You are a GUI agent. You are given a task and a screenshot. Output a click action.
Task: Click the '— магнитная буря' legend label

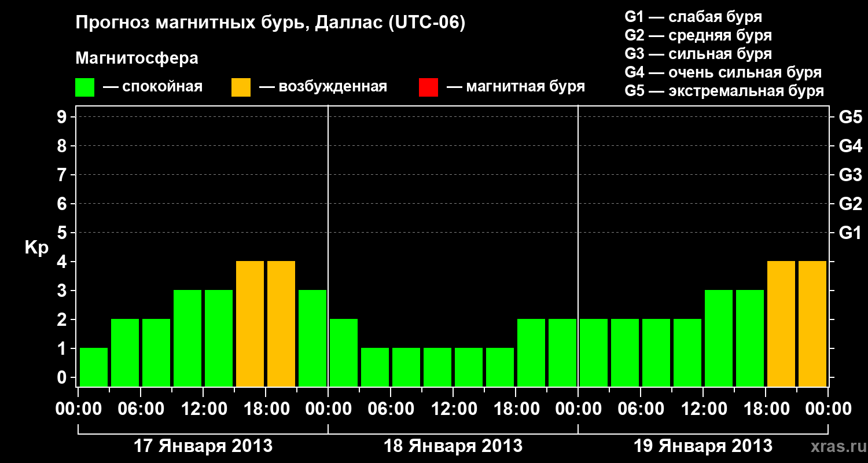coord(516,87)
